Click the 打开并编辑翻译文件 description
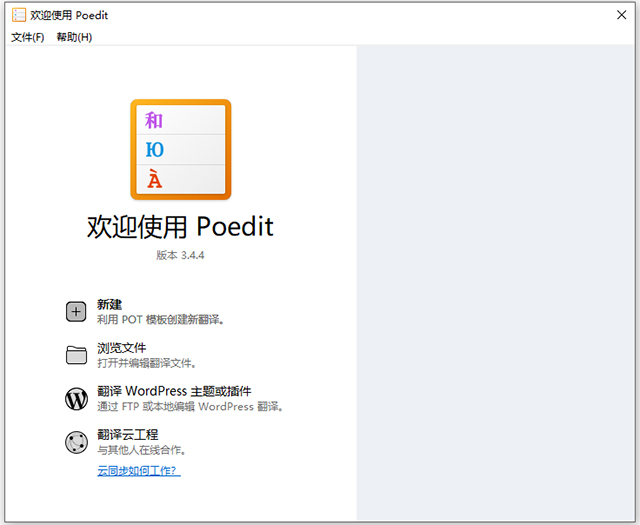 click(147, 363)
